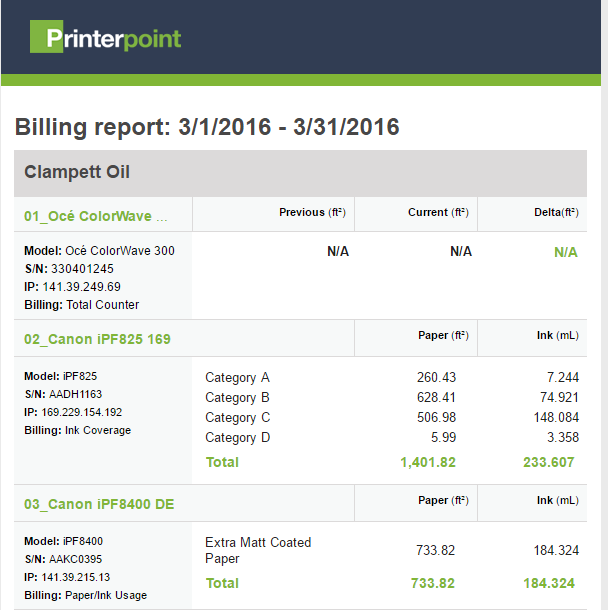Click the Delta(ft²) column header
Image resolution: width=608 pixels, height=610 pixels.
(554, 212)
